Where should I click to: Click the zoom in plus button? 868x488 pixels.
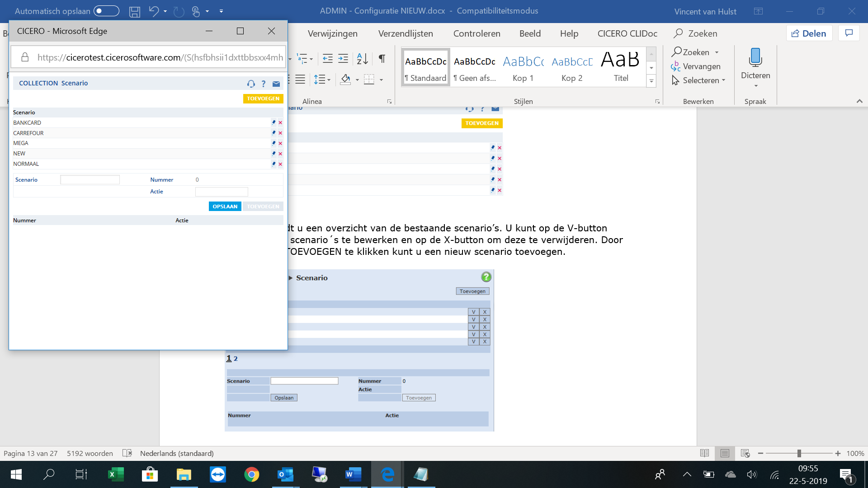(x=838, y=453)
